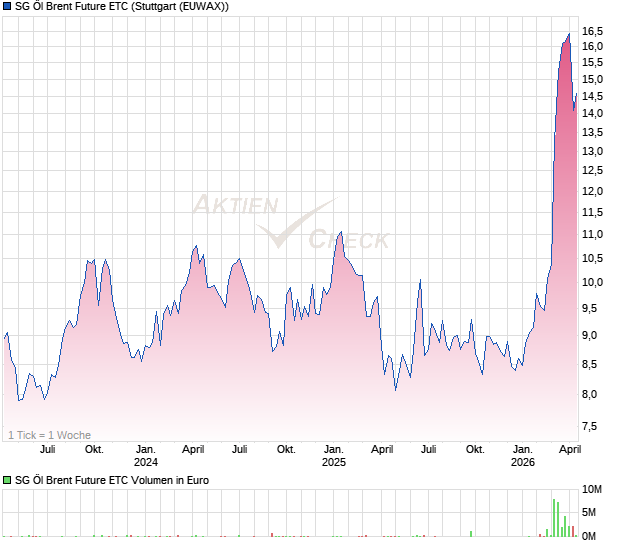This screenshot has height=546, width=620.
Task: Click the '1 Tick = 1 Woche' note
Action: point(49,435)
